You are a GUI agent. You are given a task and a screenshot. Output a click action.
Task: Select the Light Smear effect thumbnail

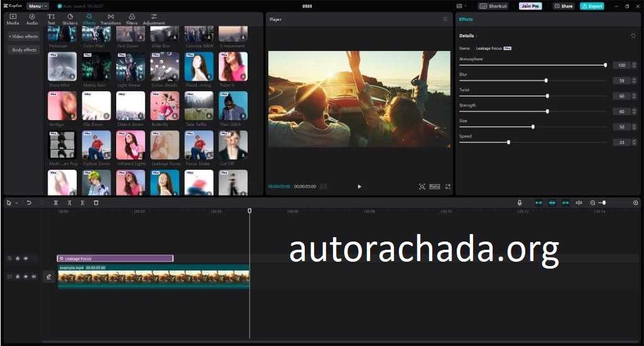(131, 66)
